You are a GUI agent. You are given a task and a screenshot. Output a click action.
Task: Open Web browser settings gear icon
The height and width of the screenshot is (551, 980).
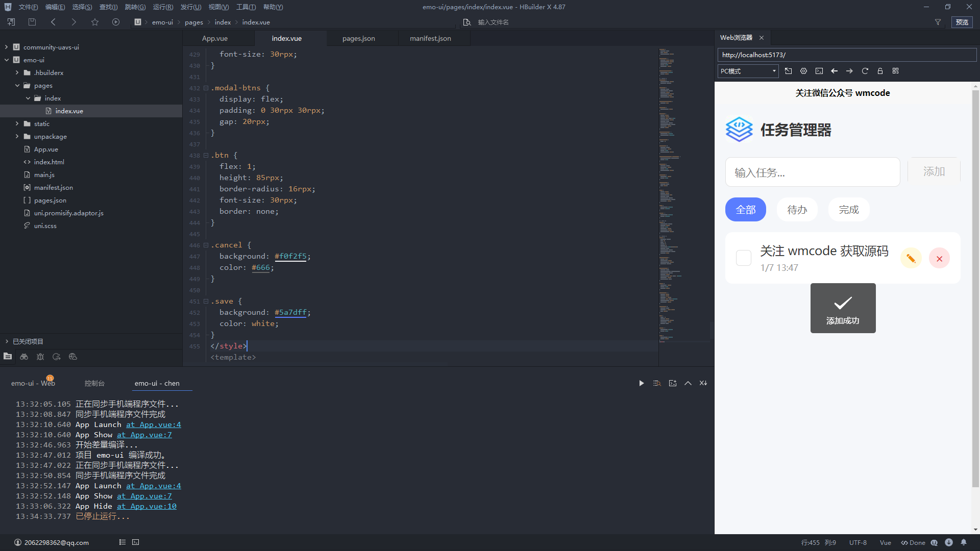pyautogui.click(x=803, y=71)
